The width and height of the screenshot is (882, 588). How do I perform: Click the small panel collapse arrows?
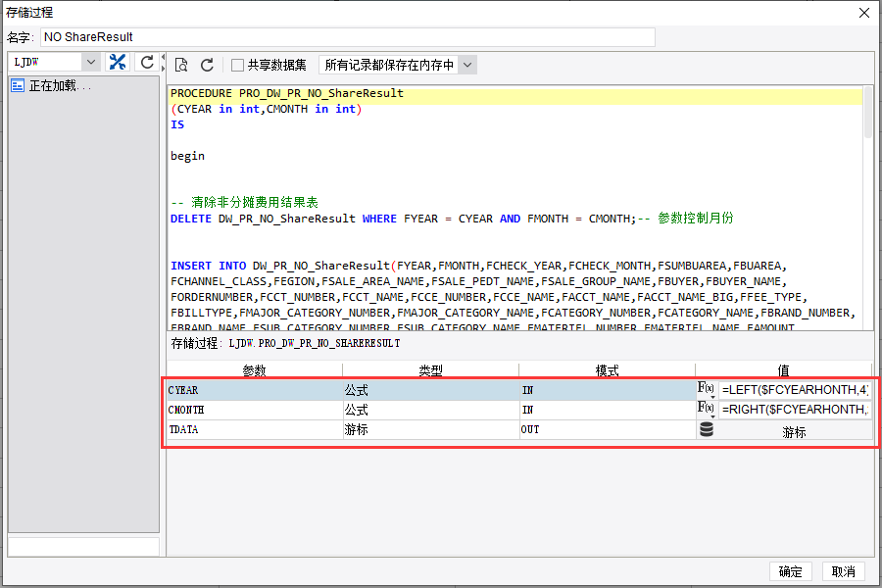point(163,63)
